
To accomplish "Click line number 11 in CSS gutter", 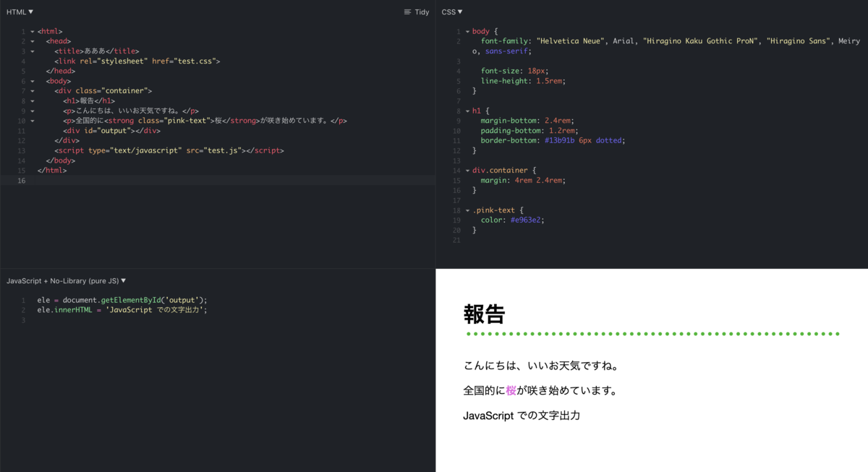I will 456,141.
